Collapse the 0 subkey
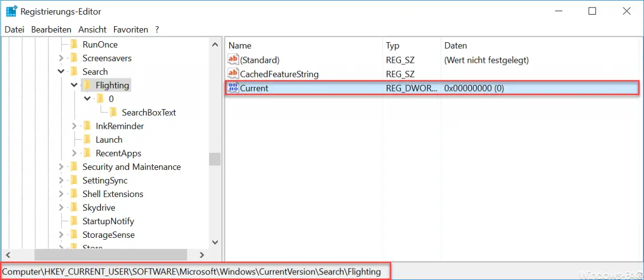 88,99
